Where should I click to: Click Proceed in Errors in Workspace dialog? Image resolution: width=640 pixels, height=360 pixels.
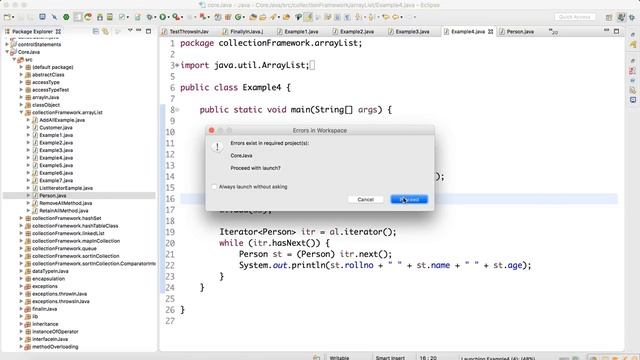[409, 199]
